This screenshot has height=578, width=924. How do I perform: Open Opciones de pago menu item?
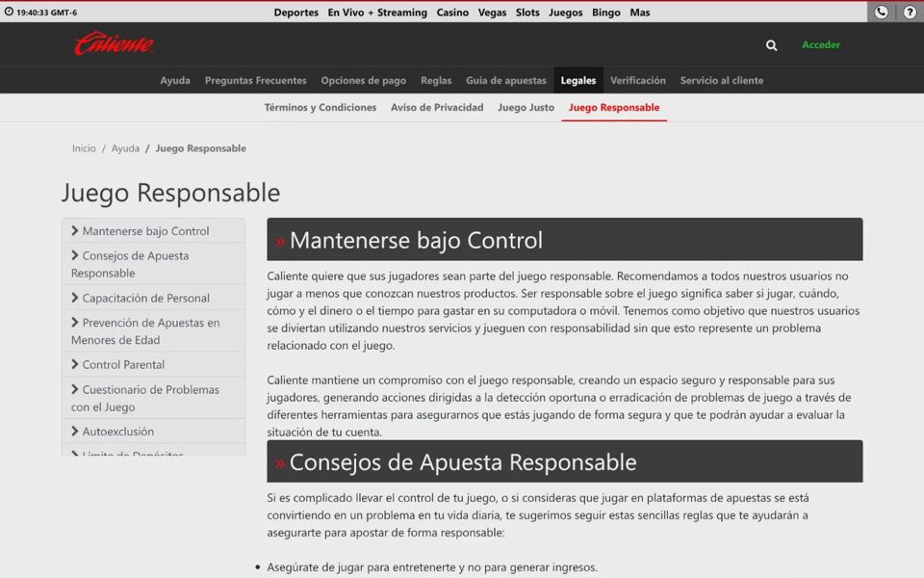point(363,80)
